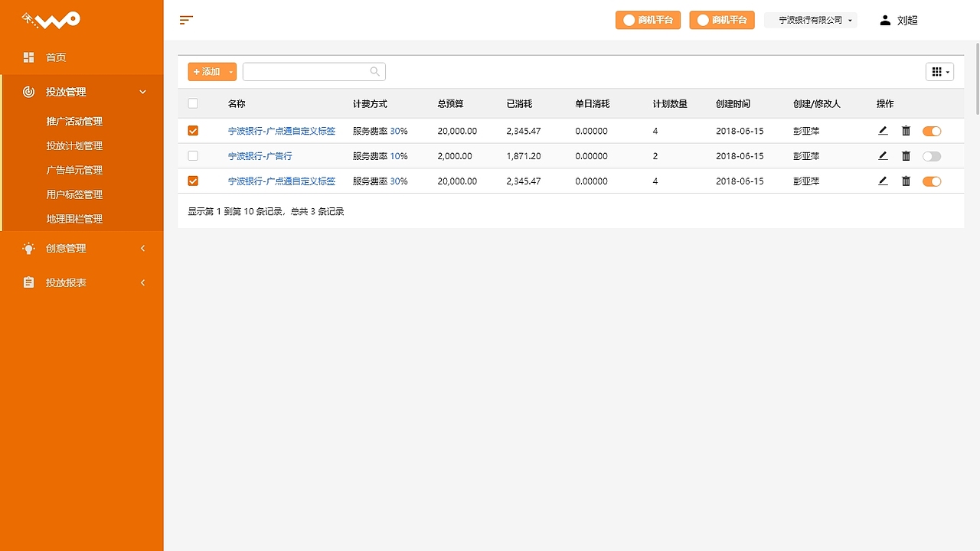Open the column layout grid icon
This screenshot has height=551, width=980.
coord(939,71)
